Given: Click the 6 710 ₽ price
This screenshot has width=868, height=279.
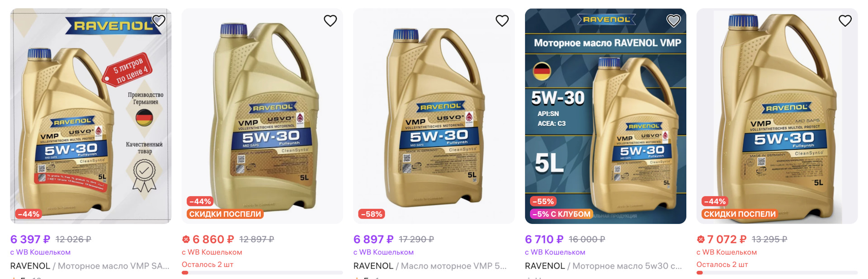Looking at the screenshot, I should coord(544,239).
